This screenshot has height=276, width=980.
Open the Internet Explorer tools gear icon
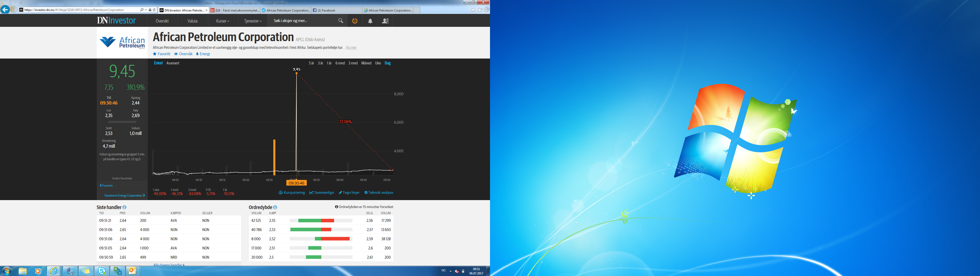pyautogui.click(x=486, y=10)
